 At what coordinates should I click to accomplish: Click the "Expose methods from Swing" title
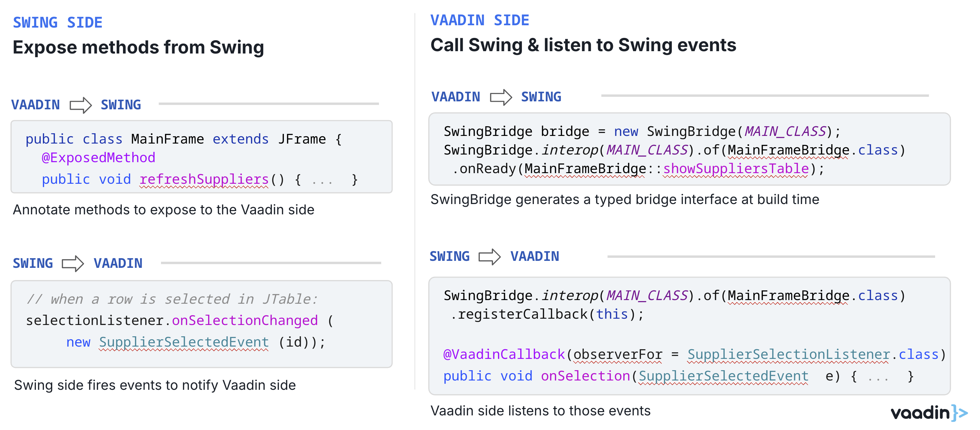[x=139, y=47]
